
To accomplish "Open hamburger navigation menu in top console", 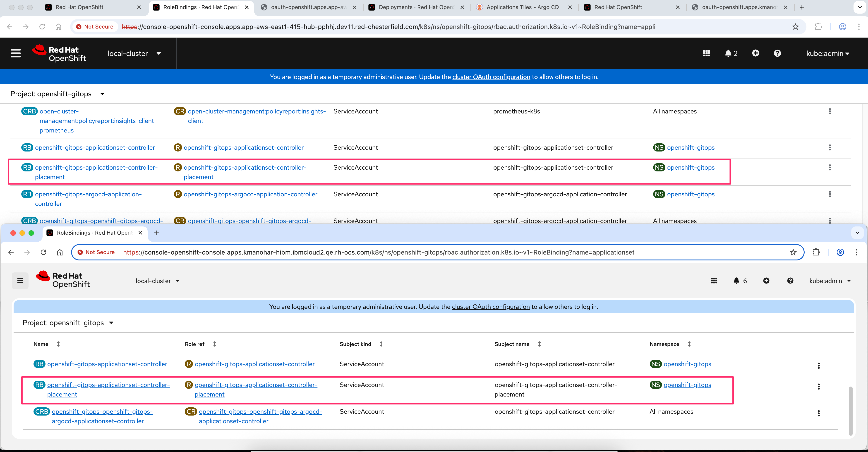I will 16,53.
